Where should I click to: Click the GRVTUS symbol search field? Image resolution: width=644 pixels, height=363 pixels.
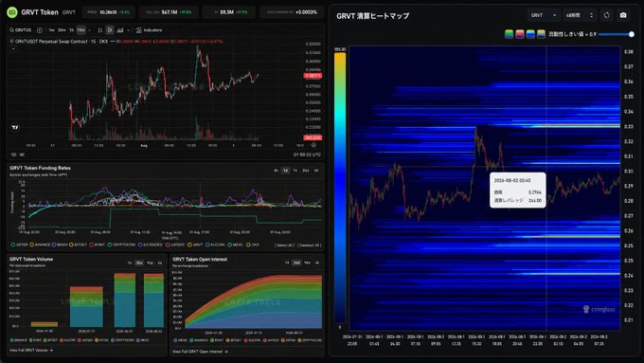pyautogui.click(x=21, y=30)
